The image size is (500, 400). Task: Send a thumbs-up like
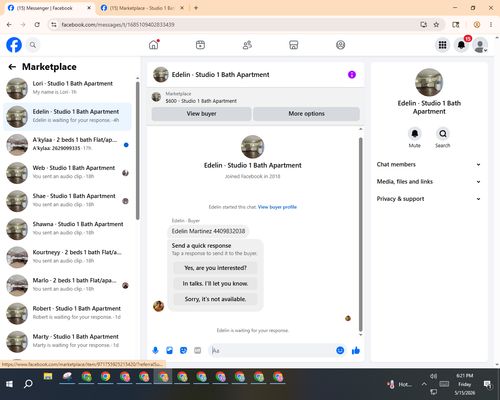[356, 350]
